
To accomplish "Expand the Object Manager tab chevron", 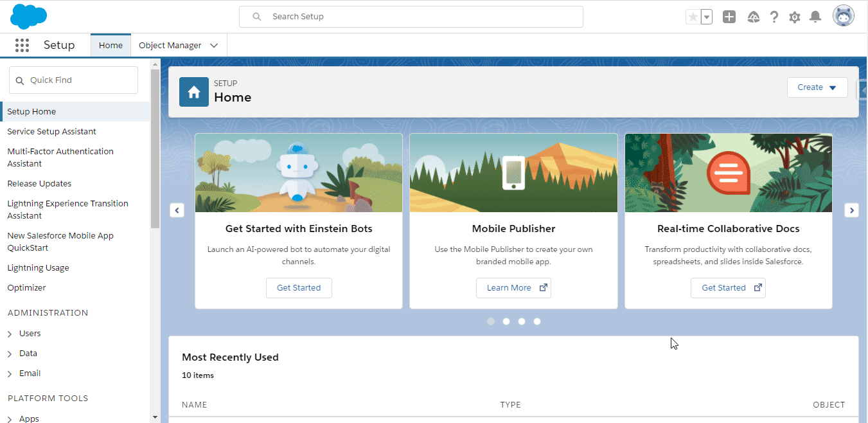I will coord(214,46).
